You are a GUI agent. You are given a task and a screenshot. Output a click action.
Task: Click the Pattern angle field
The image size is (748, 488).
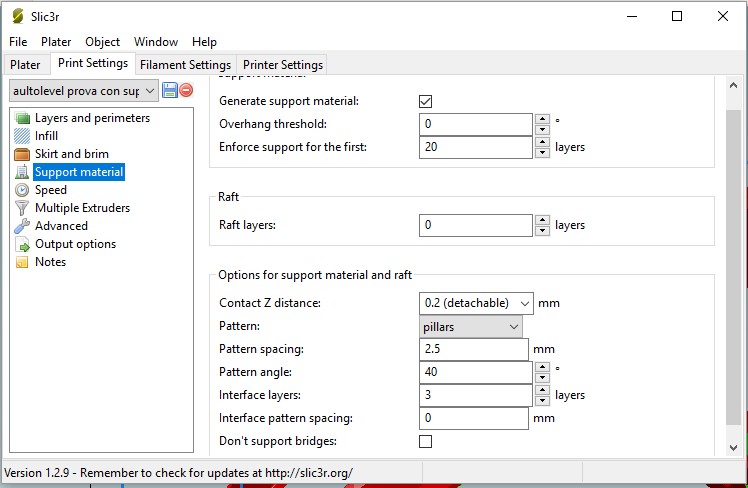476,372
